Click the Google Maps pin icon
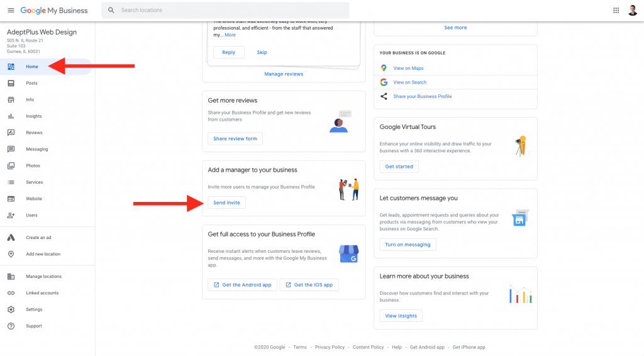This screenshot has width=644, height=356. [x=384, y=68]
